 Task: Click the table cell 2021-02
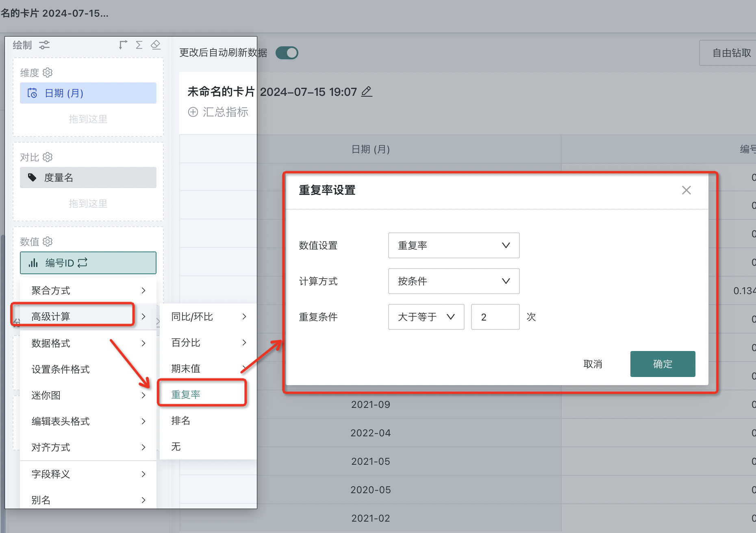pos(370,518)
